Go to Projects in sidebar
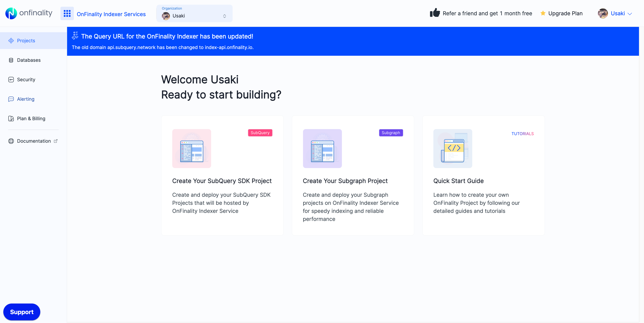This screenshot has height=323, width=644. pyautogui.click(x=26, y=40)
